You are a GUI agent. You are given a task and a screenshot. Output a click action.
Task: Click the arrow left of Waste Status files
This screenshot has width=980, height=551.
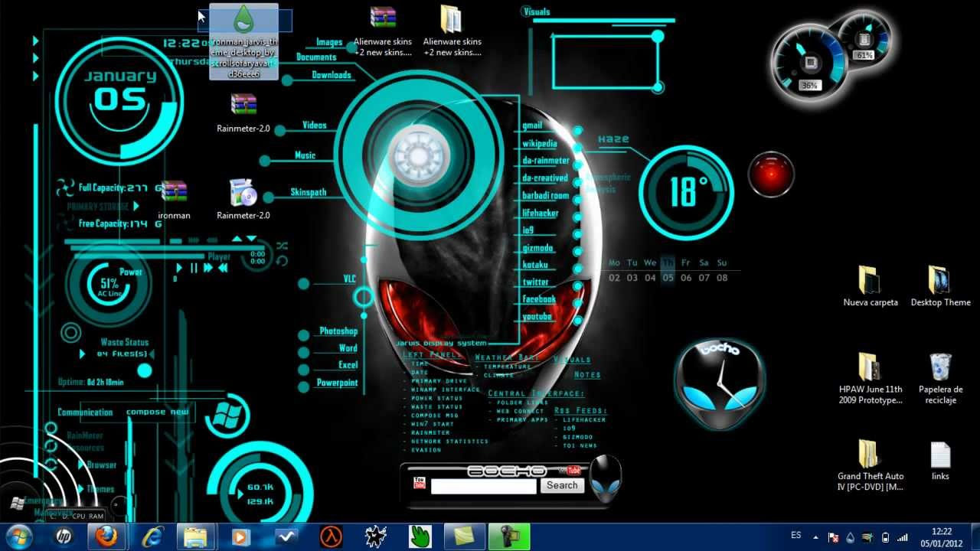(82, 354)
